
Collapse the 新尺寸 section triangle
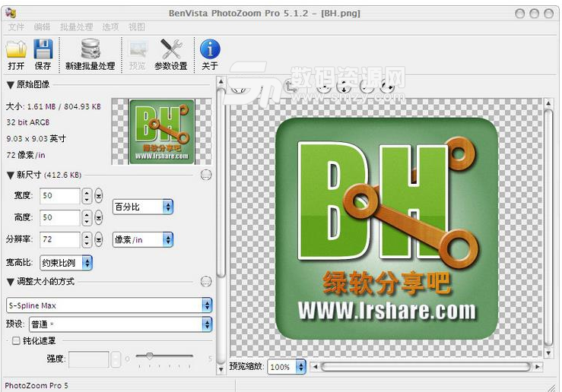[x=11, y=175]
